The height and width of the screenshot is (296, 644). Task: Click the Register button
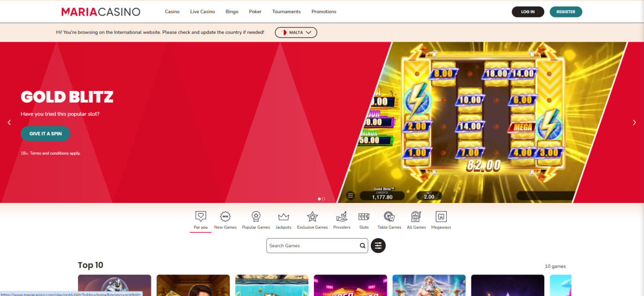[x=566, y=12]
